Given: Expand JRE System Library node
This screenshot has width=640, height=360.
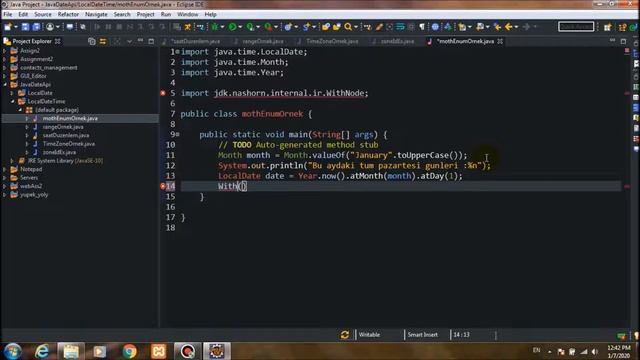Looking at the screenshot, I should pyautogui.click(x=12, y=161).
